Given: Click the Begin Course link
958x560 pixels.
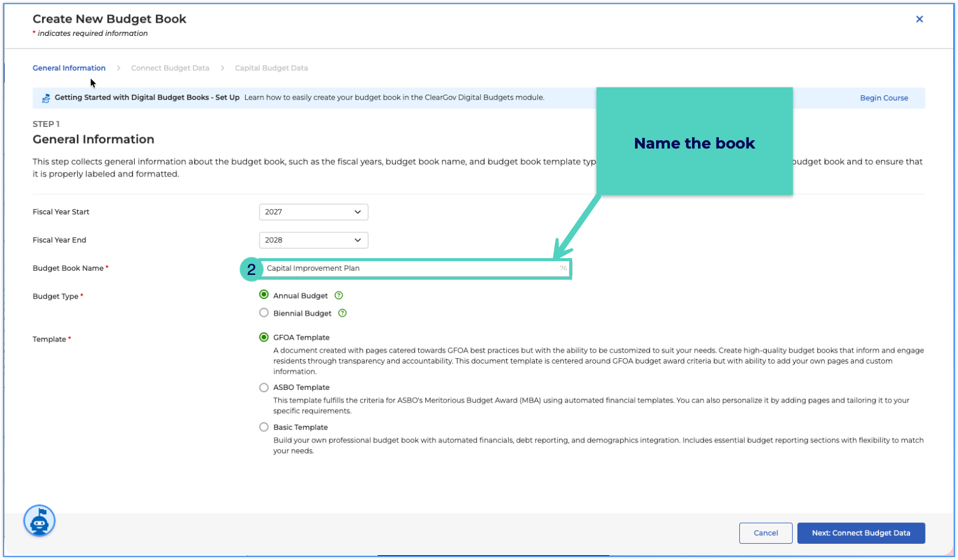Looking at the screenshot, I should tap(884, 98).
